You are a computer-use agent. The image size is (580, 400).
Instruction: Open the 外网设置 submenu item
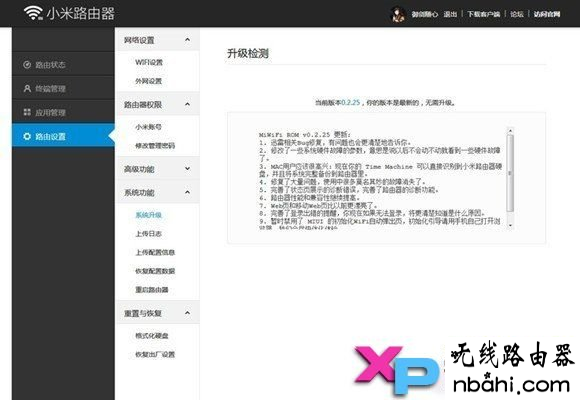149,81
